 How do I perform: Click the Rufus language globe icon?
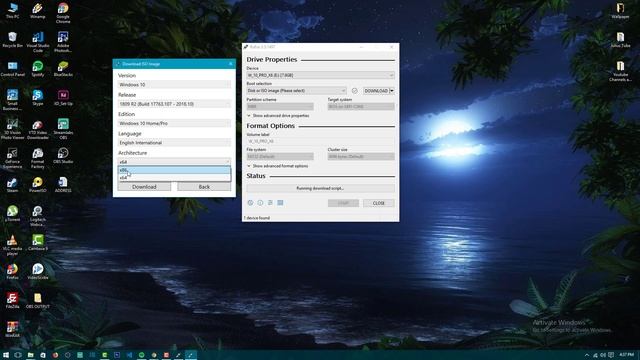point(250,203)
